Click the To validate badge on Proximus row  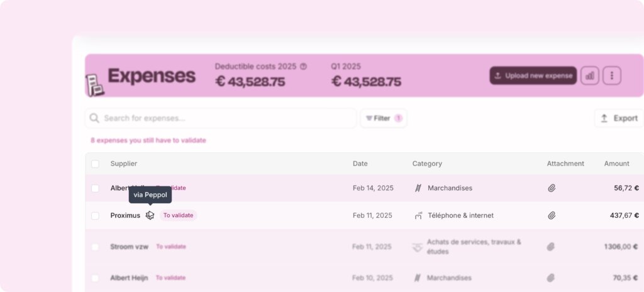(x=178, y=215)
